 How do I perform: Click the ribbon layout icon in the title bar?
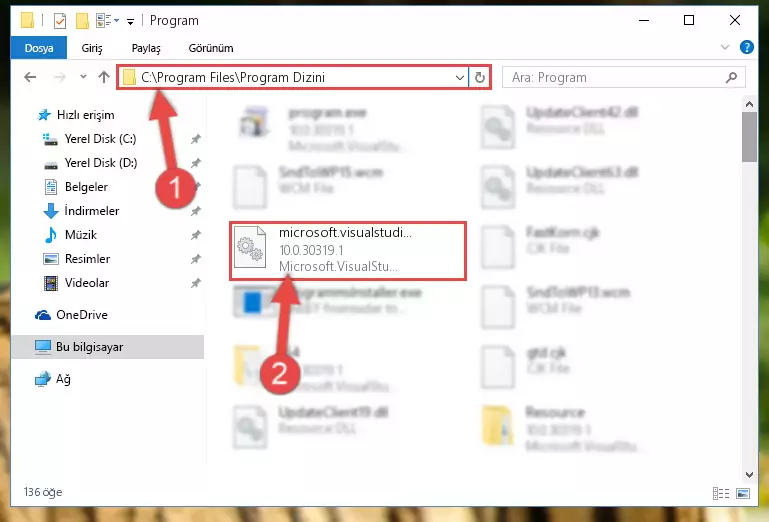[103, 21]
